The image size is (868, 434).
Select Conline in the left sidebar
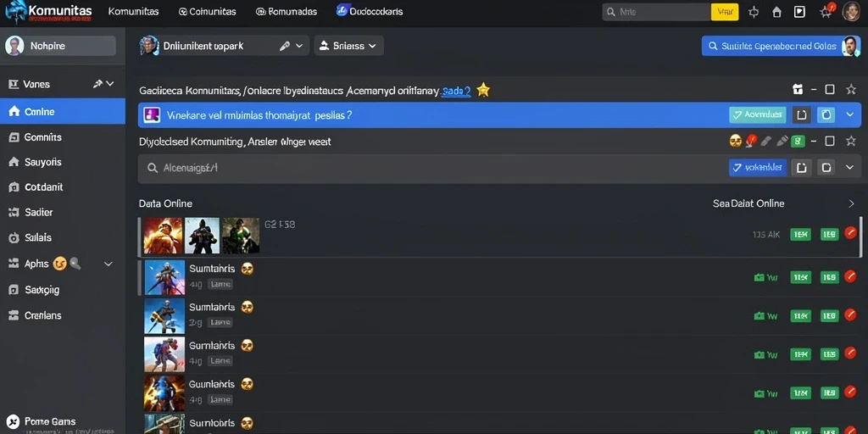pyautogui.click(x=63, y=111)
